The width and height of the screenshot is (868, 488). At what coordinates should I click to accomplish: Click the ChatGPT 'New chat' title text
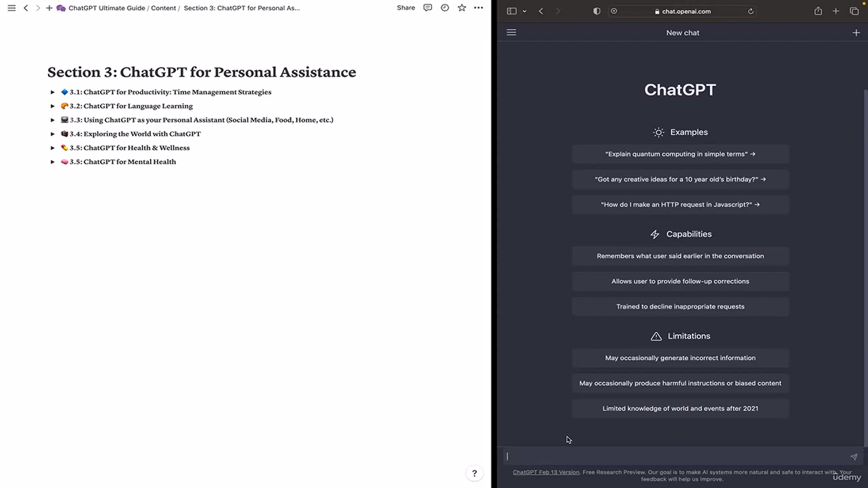pos(683,33)
